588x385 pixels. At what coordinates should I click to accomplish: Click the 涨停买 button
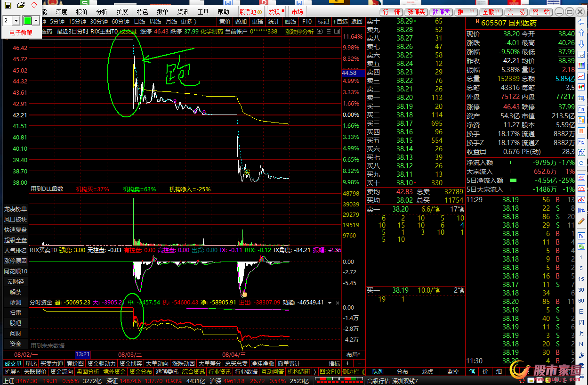pyautogui.click(x=417, y=12)
